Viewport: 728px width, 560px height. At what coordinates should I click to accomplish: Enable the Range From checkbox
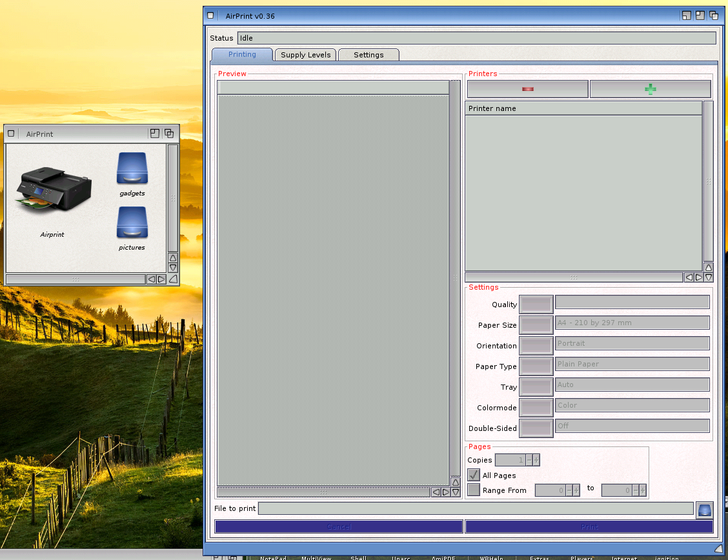point(474,490)
